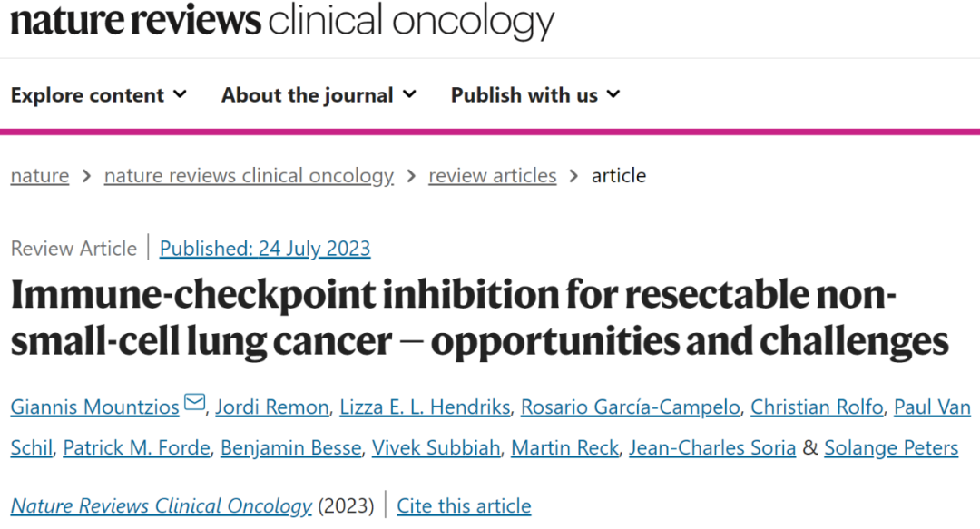The height and width of the screenshot is (529, 980).
Task: View author Solange Peters
Action: (x=891, y=448)
